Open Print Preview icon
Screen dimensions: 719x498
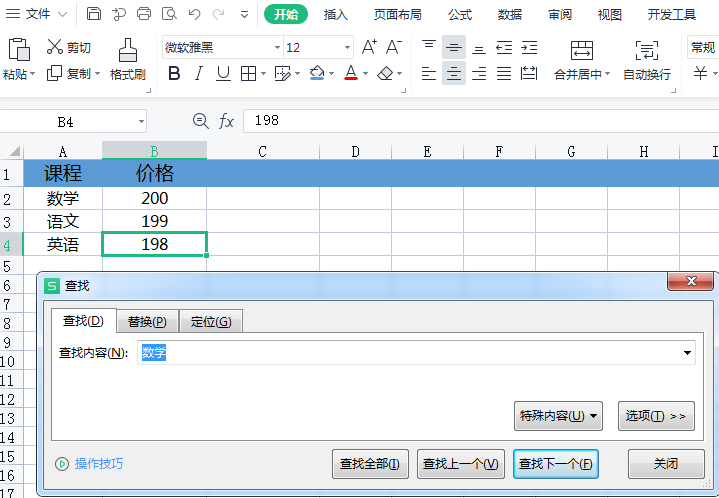[169, 14]
